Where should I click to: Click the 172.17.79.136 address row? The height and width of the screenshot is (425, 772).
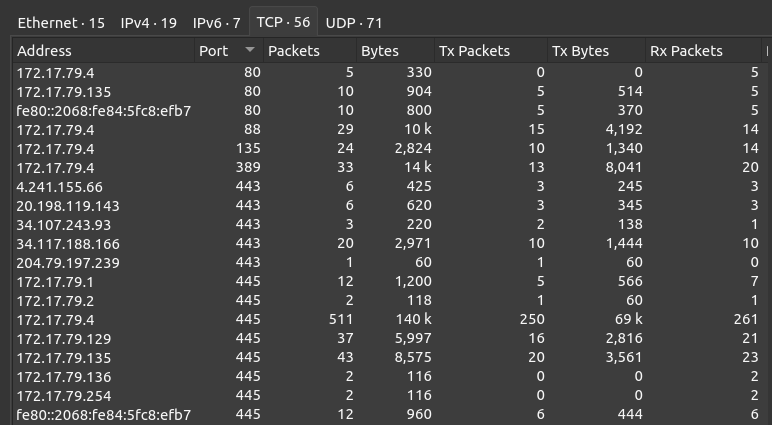pyautogui.click(x=64, y=377)
